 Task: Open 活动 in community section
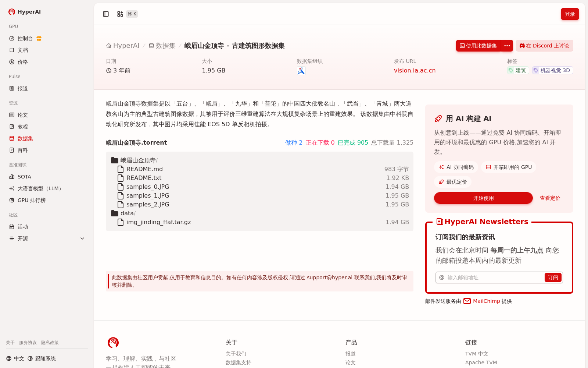[23, 227]
